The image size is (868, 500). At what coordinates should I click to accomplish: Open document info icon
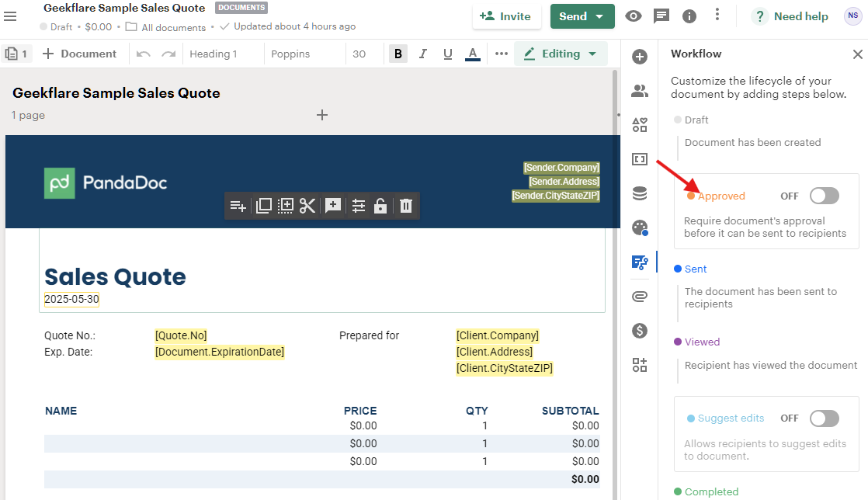[x=689, y=16]
